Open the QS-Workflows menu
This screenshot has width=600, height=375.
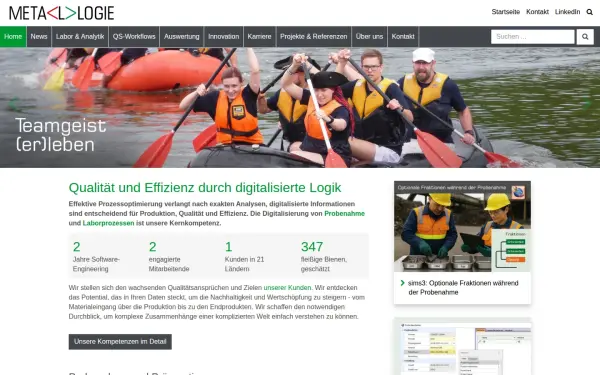134,37
